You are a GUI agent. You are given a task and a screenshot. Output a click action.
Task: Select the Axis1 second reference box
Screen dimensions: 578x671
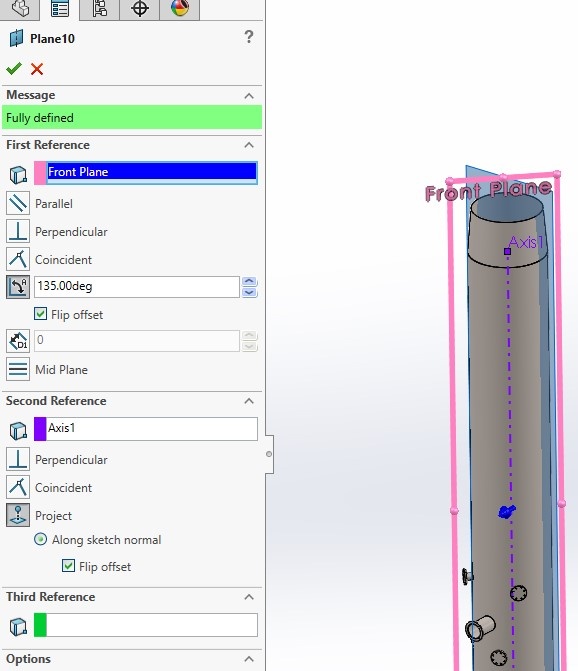click(x=151, y=429)
